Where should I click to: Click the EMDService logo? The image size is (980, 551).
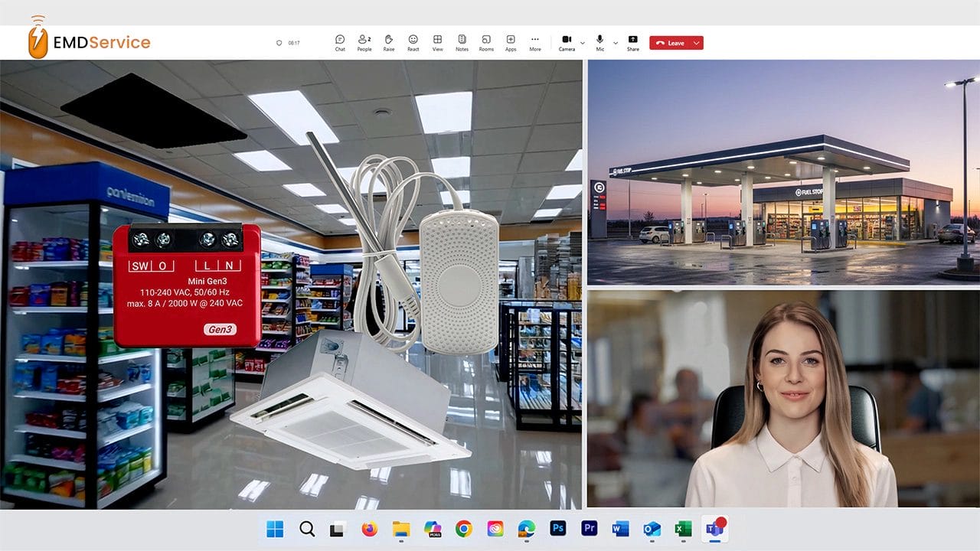tap(89, 41)
